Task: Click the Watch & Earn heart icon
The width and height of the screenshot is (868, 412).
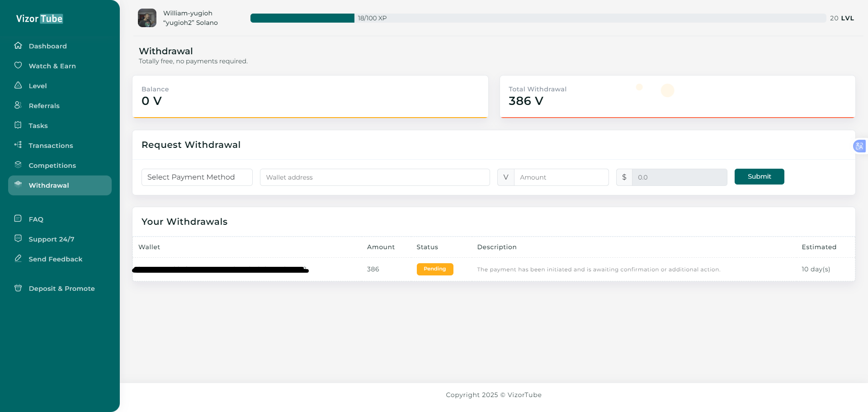Action: [18, 66]
